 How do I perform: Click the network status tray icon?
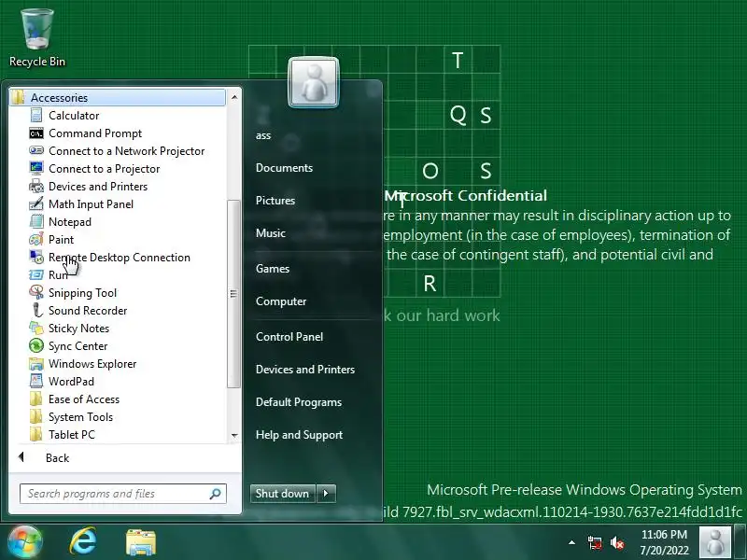click(595, 542)
